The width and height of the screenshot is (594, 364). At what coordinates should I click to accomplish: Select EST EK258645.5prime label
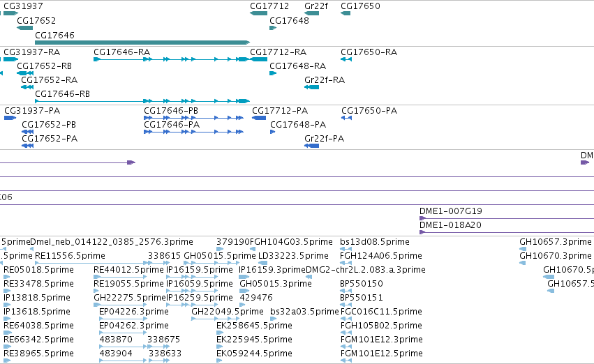pyautogui.click(x=254, y=326)
